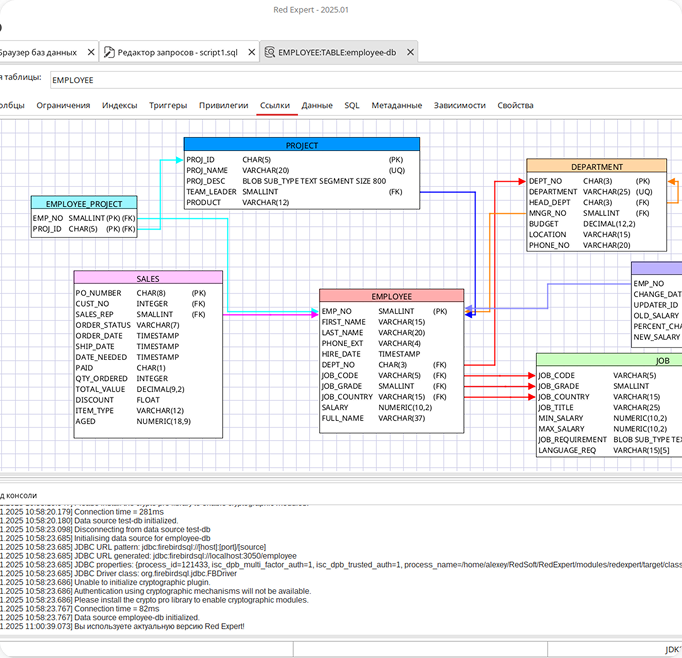Image resolution: width=682 pixels, height=658 pixels.
Task: Select the Свойства tab
Action: click(x=515, y=105)
